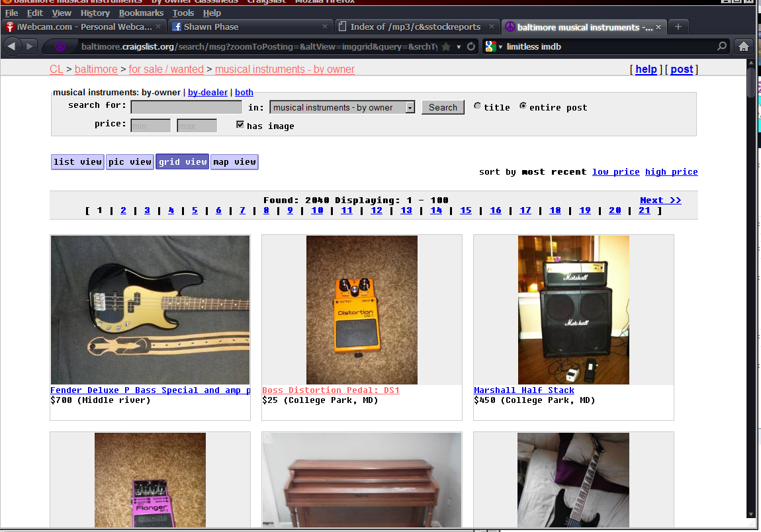Open the History menu
The width and height of the screenshot is (761, 532).
[x=95, y=13]
